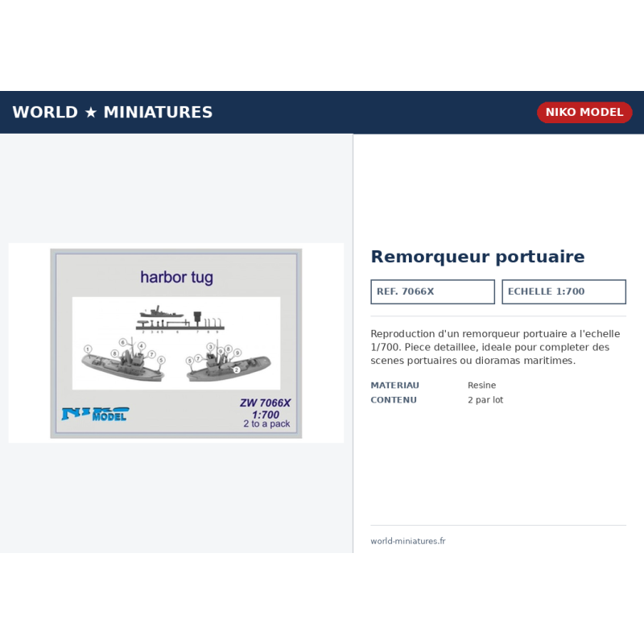Viewport: 644px width, 644px height.
Task: Click the 2 to a pack text
Action: 266,424
